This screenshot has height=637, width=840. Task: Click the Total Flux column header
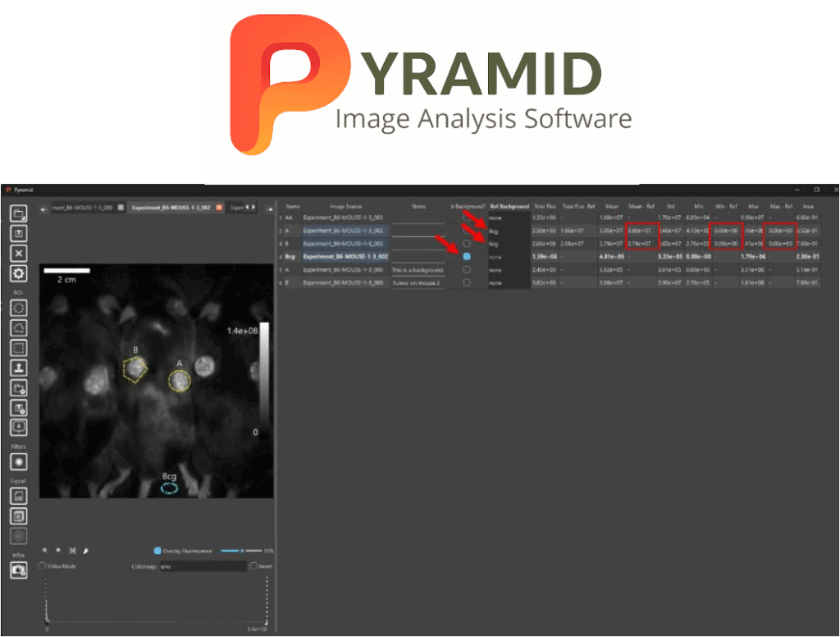pos(545,206)
